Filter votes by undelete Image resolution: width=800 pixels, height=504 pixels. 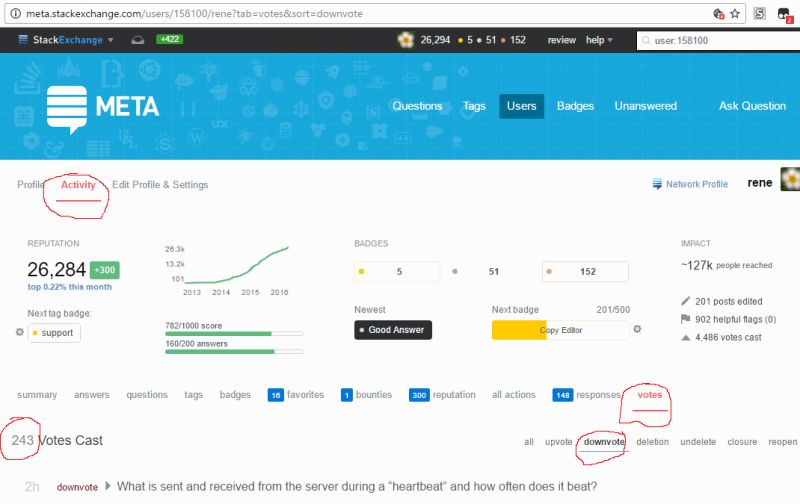(698, 442)
